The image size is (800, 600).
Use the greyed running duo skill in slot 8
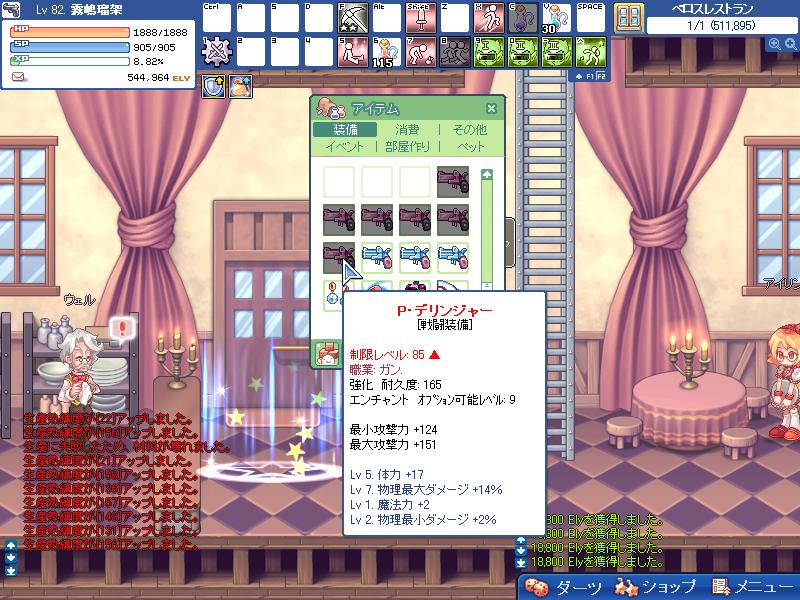(455, 52)
